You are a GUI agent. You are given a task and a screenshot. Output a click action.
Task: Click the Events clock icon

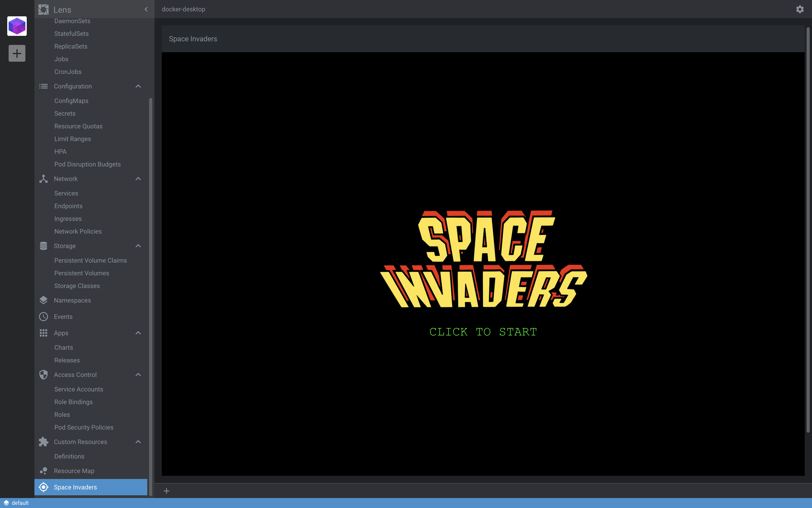point(43,317)
